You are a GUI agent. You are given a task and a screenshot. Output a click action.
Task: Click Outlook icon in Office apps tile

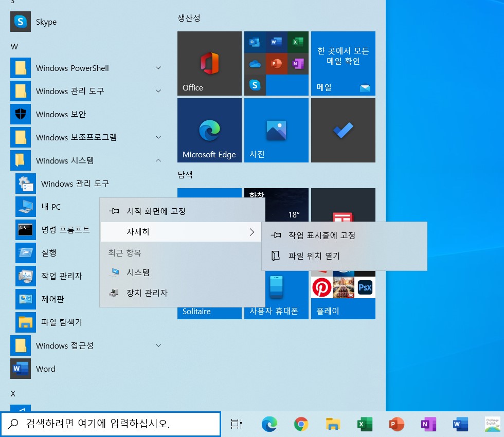255,42
